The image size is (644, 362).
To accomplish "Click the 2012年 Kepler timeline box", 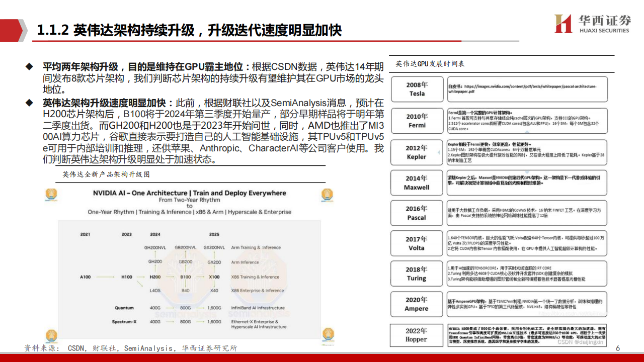I will click(x=417, y=152).
